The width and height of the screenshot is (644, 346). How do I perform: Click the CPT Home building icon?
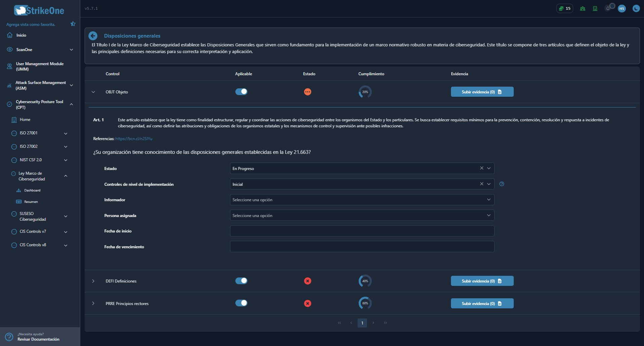pyautogui.click(x=14, y=120)
